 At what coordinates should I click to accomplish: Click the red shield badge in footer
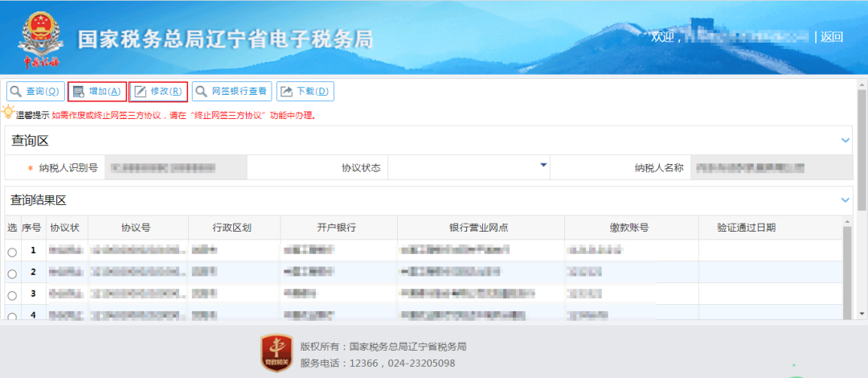pyautogui.click(x=276, y=354)
